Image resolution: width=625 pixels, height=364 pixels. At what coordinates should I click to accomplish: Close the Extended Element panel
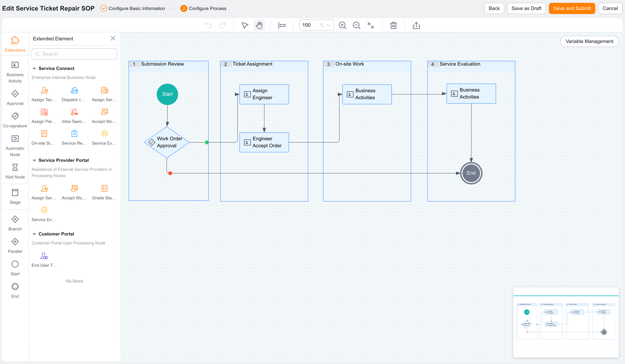click(x=113, y=38)
